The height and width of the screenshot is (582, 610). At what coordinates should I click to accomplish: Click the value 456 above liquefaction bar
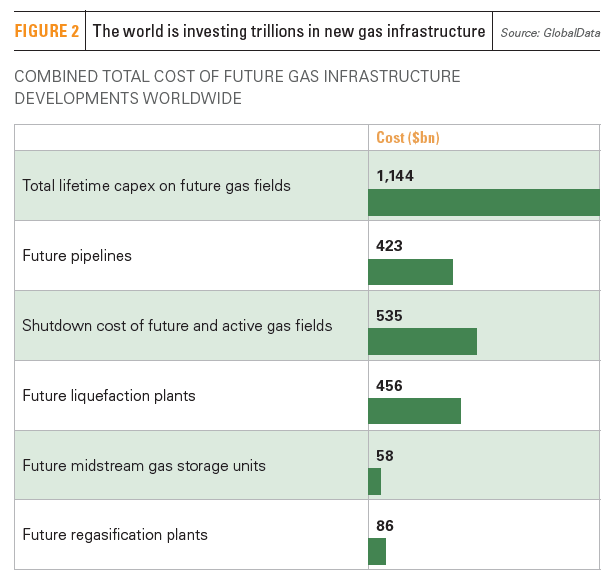389,385
